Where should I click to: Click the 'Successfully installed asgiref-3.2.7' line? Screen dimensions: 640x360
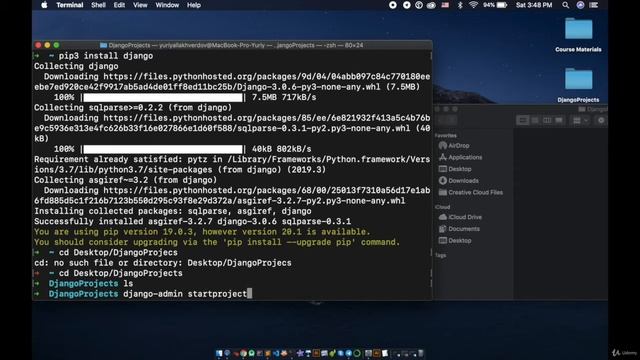192,222
